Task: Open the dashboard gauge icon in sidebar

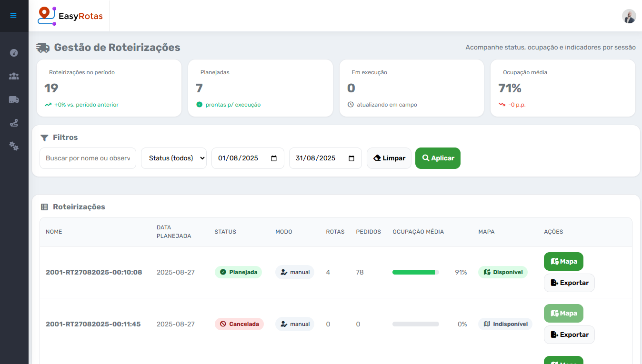Action: tap(14, 53)
